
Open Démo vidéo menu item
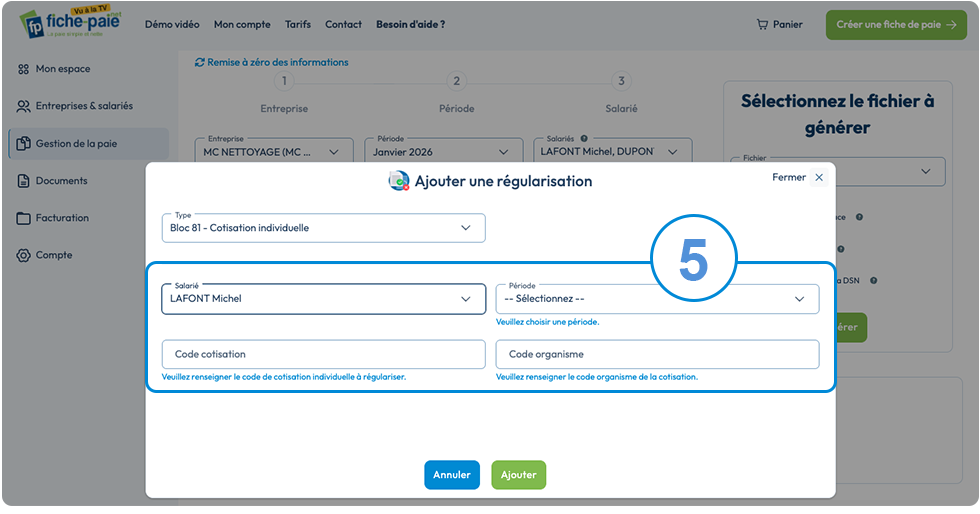click(172, 24)
